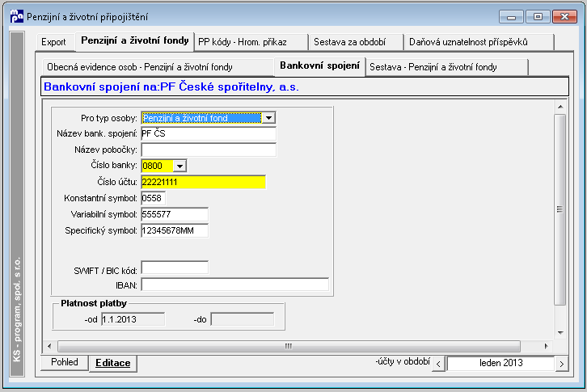587x392 pixels.
Task: Click the leden 2013 period field
Action: pyautogui.click(x=500, y=363)
